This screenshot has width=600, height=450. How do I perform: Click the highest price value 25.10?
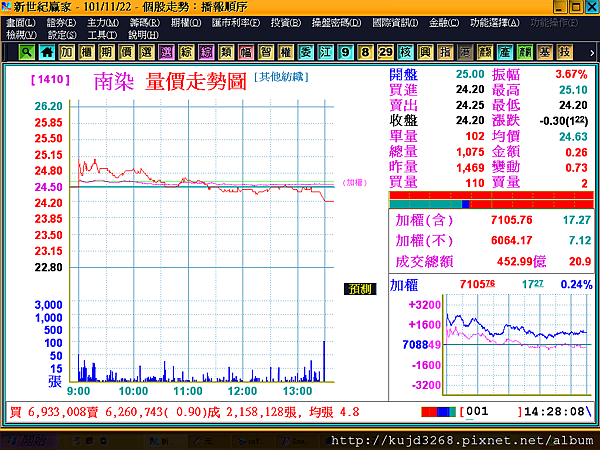[x=573, y=90]
